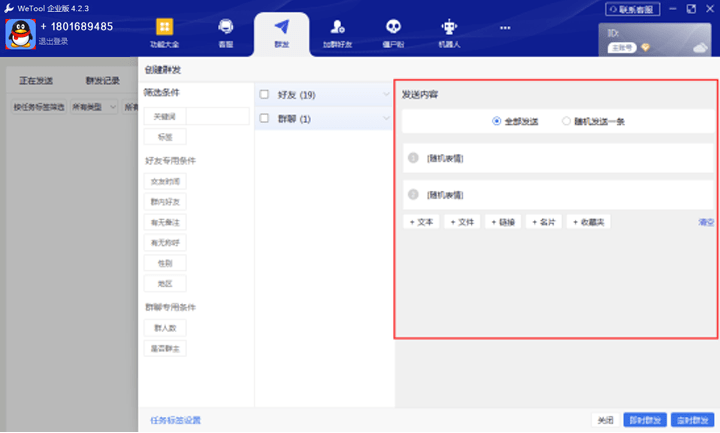Click the 标签 filter button

click(x=165, y=137)
